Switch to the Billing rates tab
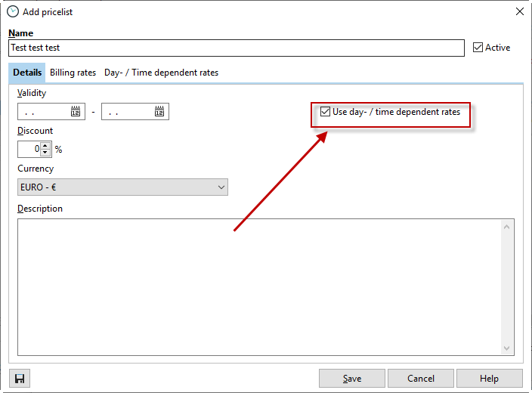The width and height of the screenshot is (532, 393). pos(73,73)
